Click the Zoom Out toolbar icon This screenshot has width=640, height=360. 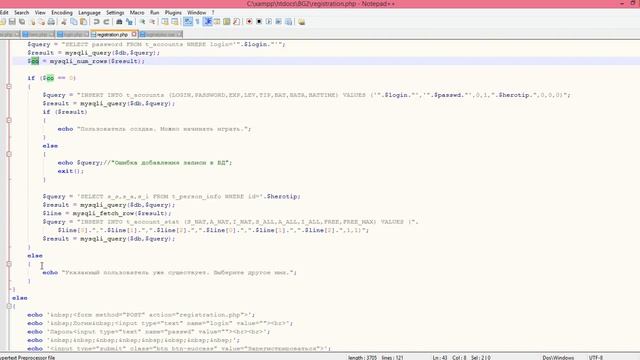click(152, 22)
